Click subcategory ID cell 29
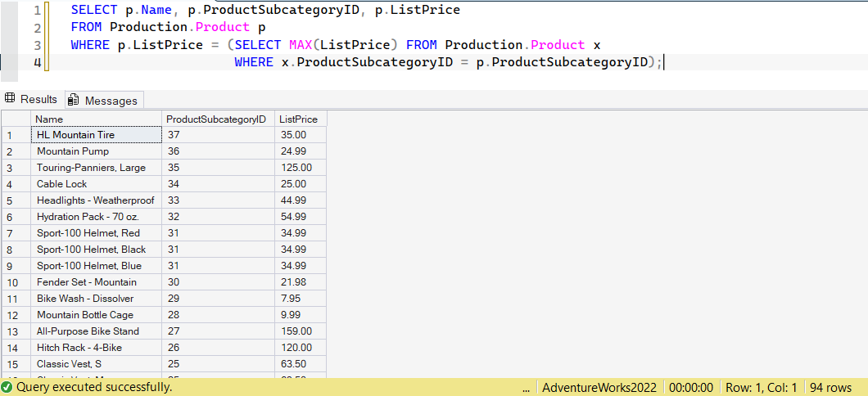868x396 pixels. coord(218,299)
